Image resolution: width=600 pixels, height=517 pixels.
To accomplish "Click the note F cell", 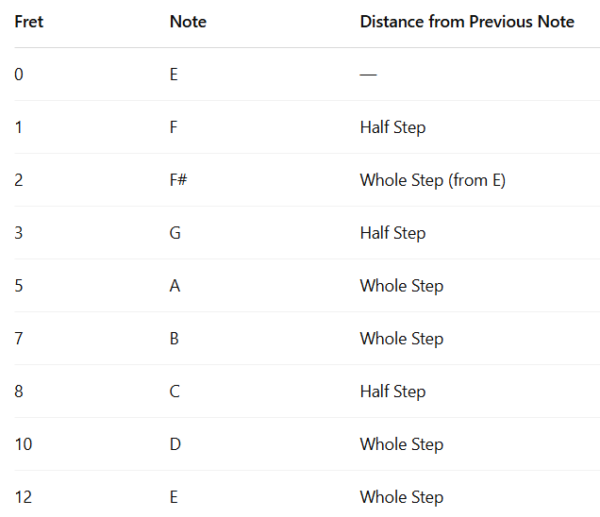I will (x=174, y=128).
